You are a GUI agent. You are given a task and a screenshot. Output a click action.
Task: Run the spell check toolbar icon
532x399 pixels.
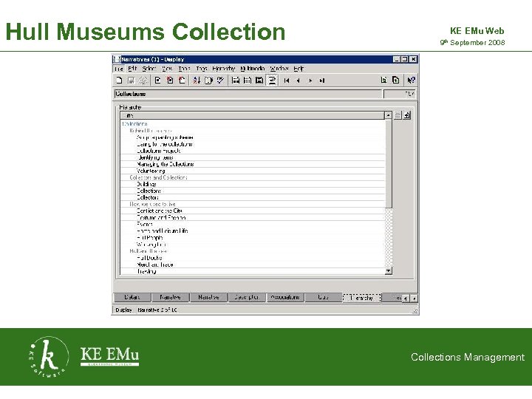[220, 81]
